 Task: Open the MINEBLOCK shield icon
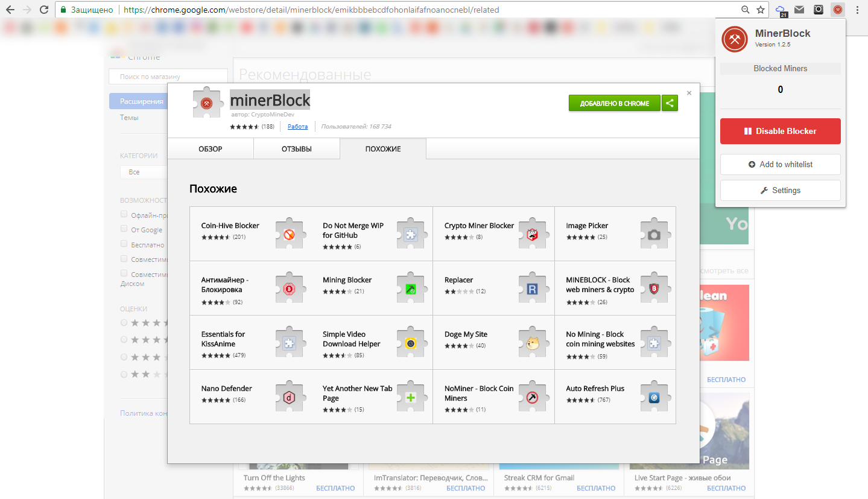point(655,288)
